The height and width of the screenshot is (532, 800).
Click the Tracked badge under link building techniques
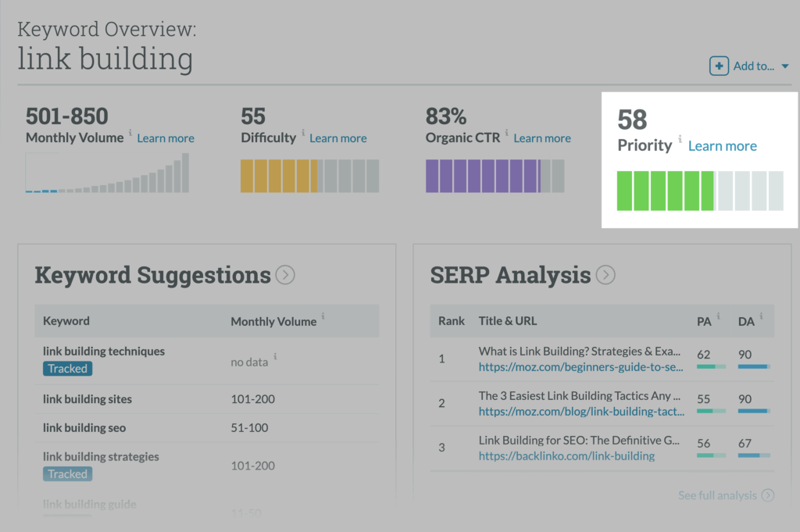(67, 369)
